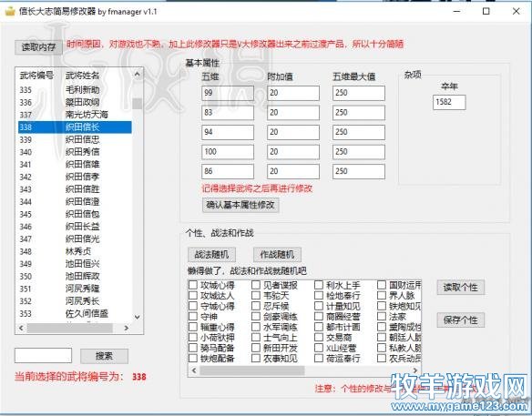The height and width of the screenshot is (416, 532).
Task: Click the general list vertical scrollbar thumb
Action: 137,104
